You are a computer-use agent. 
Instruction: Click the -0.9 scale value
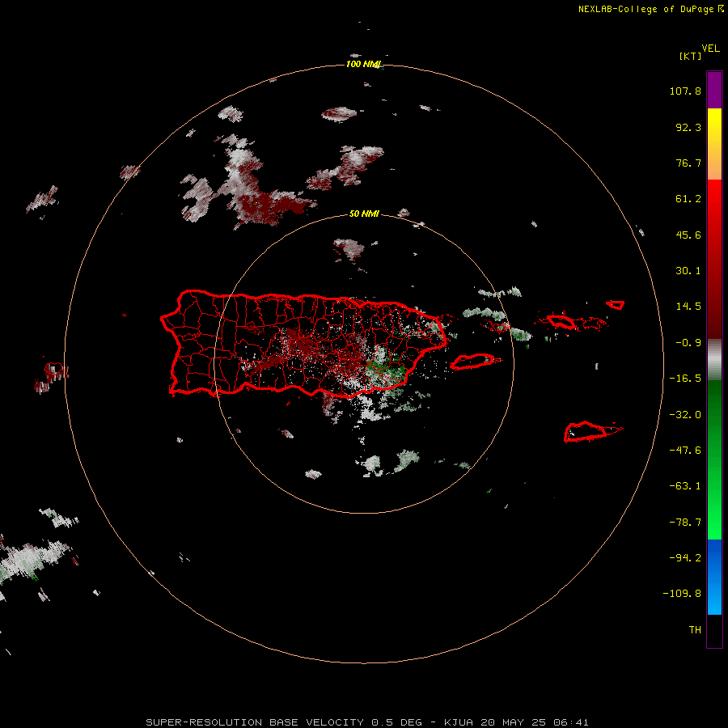click(688, 343)
